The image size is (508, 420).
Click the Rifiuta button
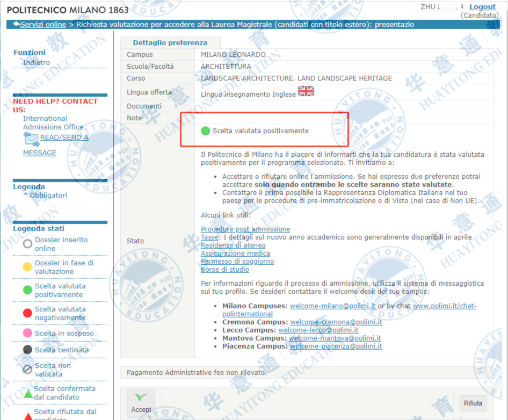pos(473,403)
